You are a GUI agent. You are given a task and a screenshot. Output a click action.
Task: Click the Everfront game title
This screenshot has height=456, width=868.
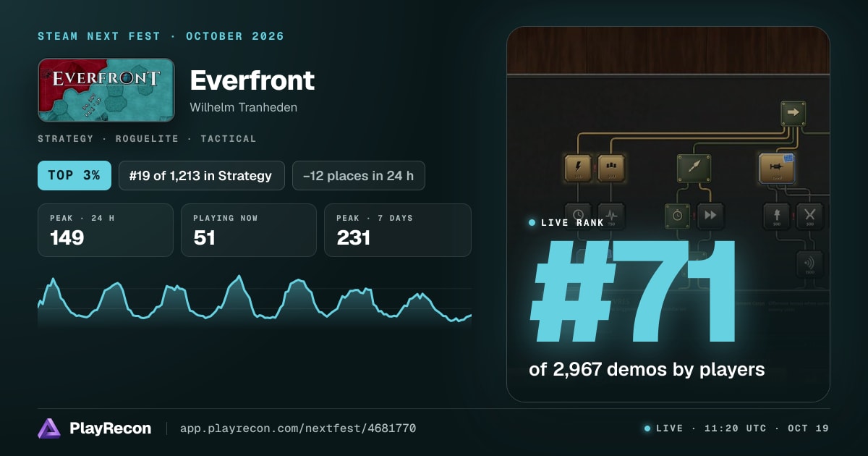pyautogui.click(x=252, y=80)
